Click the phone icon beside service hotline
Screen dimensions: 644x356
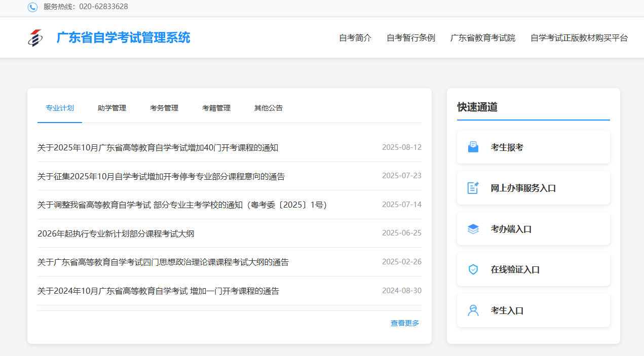(x=32, y=7)
